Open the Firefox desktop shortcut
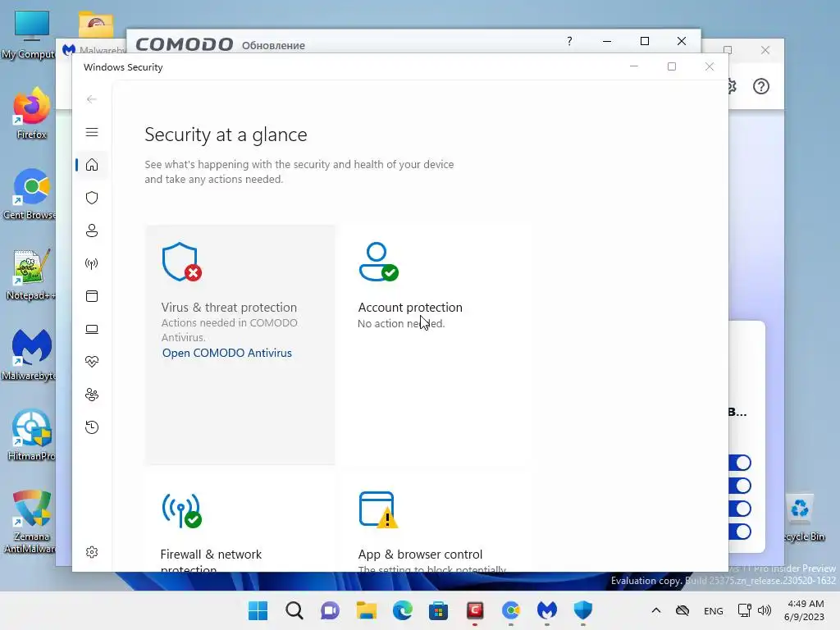This screenshot has height=630, width=840. pos(31,113)
